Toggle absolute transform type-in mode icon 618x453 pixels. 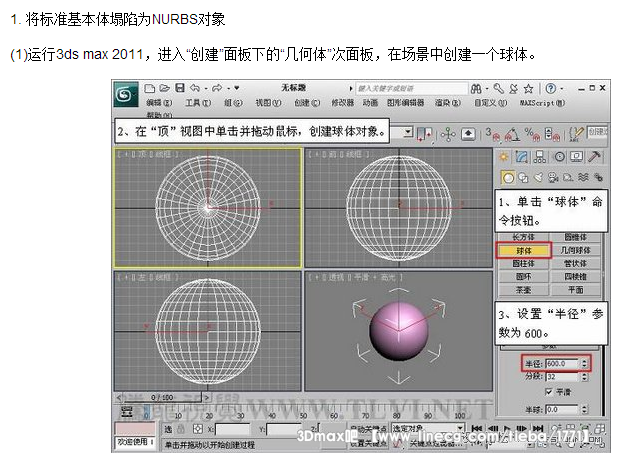tap(197, 429)
